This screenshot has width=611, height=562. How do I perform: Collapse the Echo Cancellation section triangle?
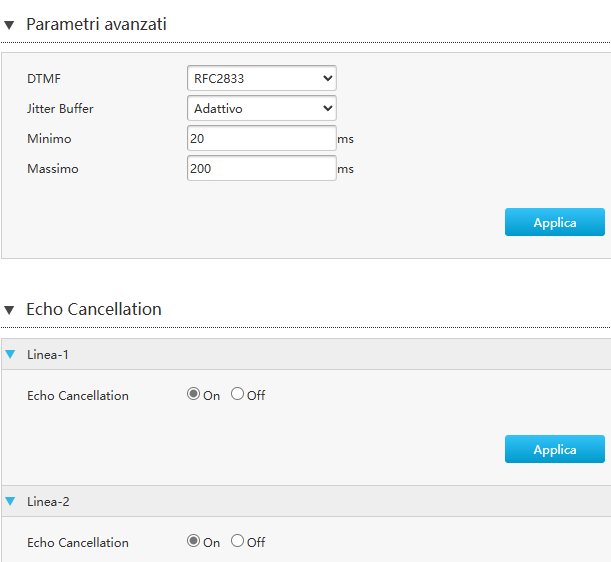coord(9,310)
